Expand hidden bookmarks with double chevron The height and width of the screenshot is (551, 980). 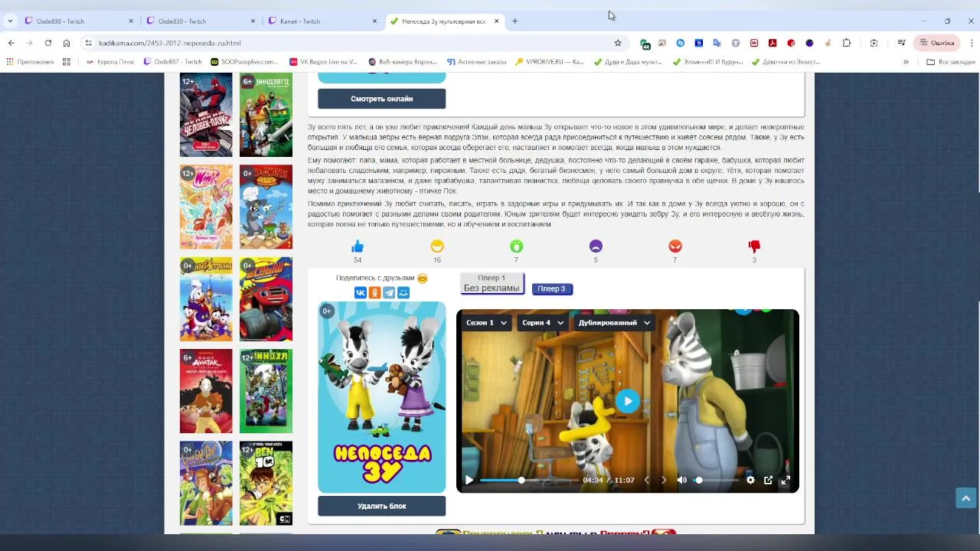click(x=906, y=62)
